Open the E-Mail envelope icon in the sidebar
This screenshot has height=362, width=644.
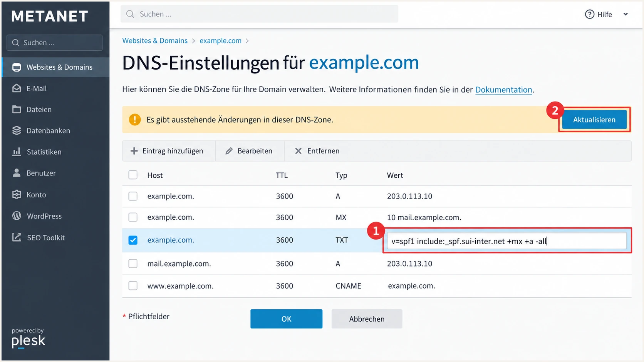[x=17, y=88]
